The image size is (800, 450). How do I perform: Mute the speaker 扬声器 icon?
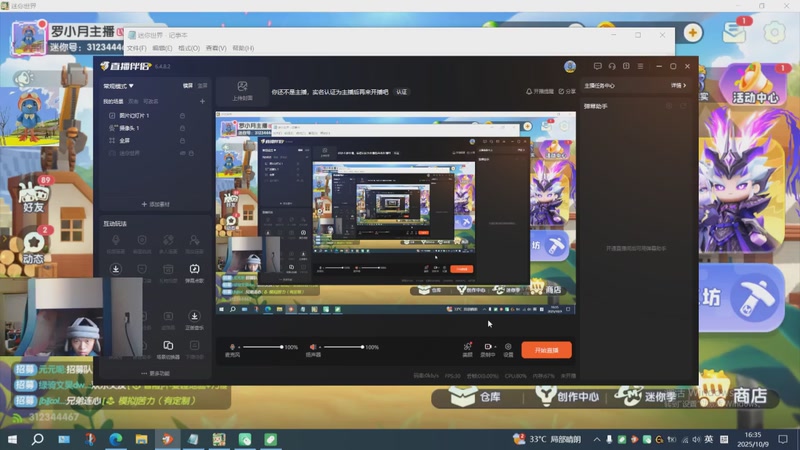coord(313,347)
